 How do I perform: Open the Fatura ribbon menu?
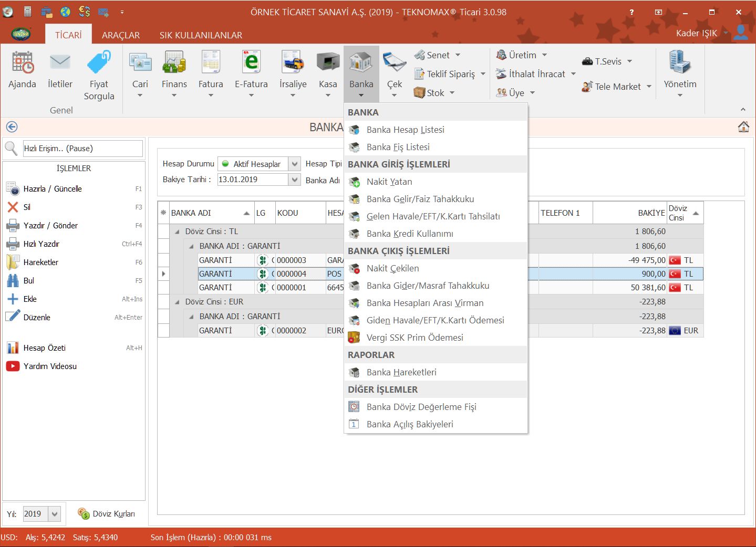click(211, 74)
